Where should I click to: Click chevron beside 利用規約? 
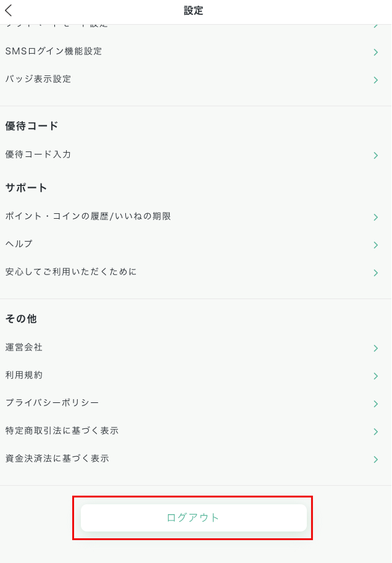click(375, 376)
